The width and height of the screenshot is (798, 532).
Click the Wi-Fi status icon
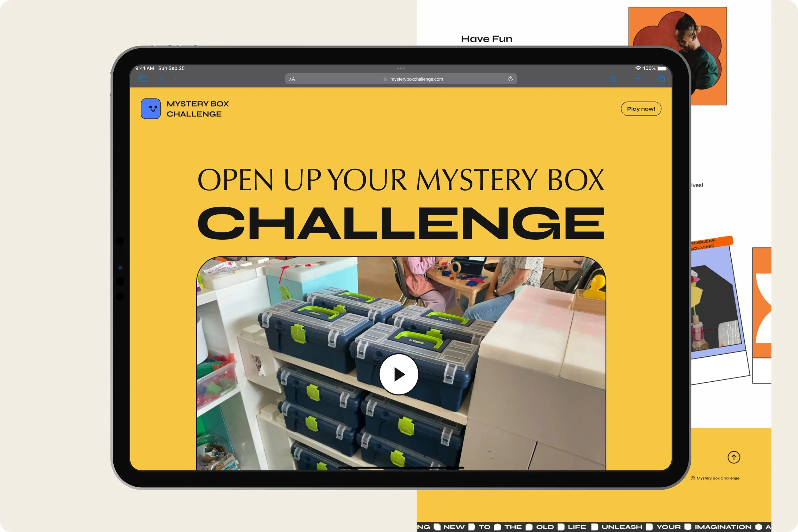point(638,68)
